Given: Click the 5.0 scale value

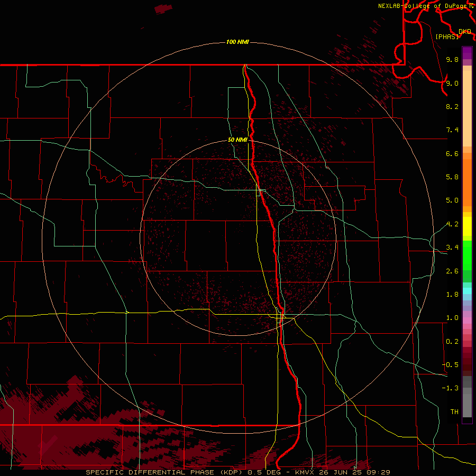Looking at the screenshot, I should coord(452,200).
